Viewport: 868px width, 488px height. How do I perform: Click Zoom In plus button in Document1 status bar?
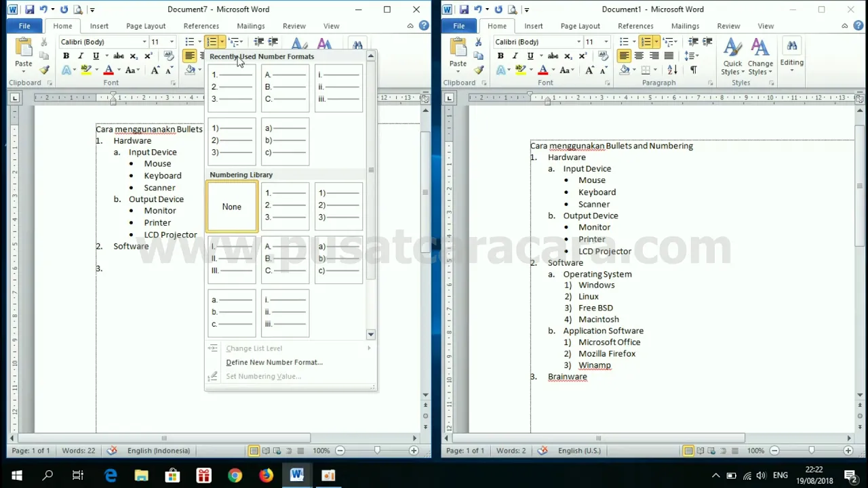pyautogui.click(x=848, y=451)
